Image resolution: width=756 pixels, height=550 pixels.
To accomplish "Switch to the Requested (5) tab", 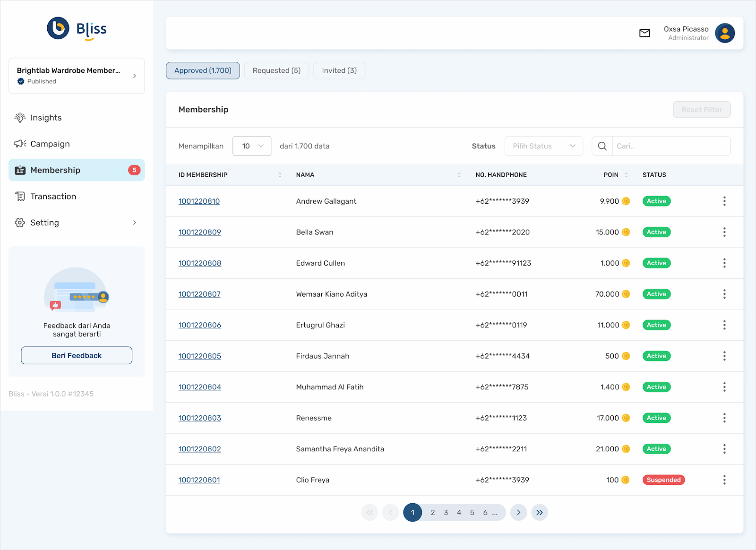I will coord(276,70).
